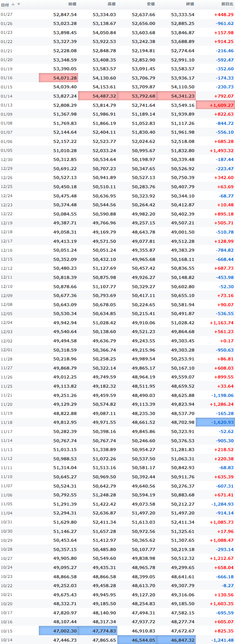The image size is (235, 644).
Task: Select the high value 51,127.69
Action: tap(104, 268)
